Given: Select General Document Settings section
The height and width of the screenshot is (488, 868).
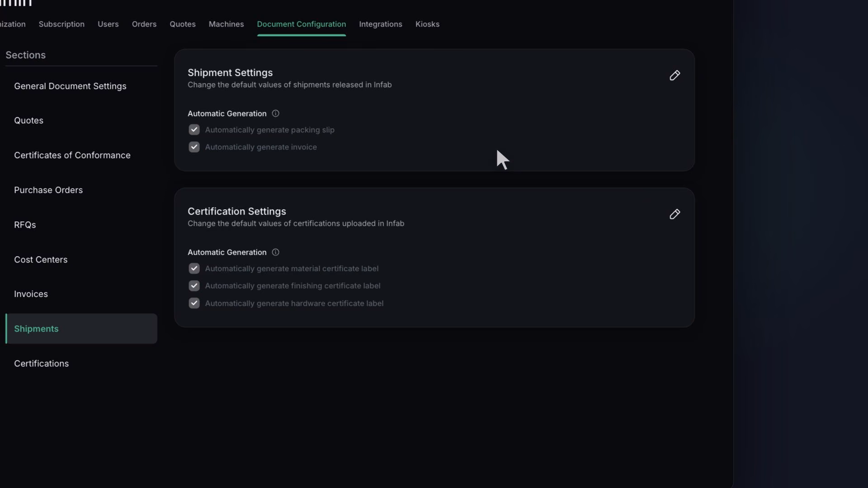Looking at the screenshot, I should point(81,86).
